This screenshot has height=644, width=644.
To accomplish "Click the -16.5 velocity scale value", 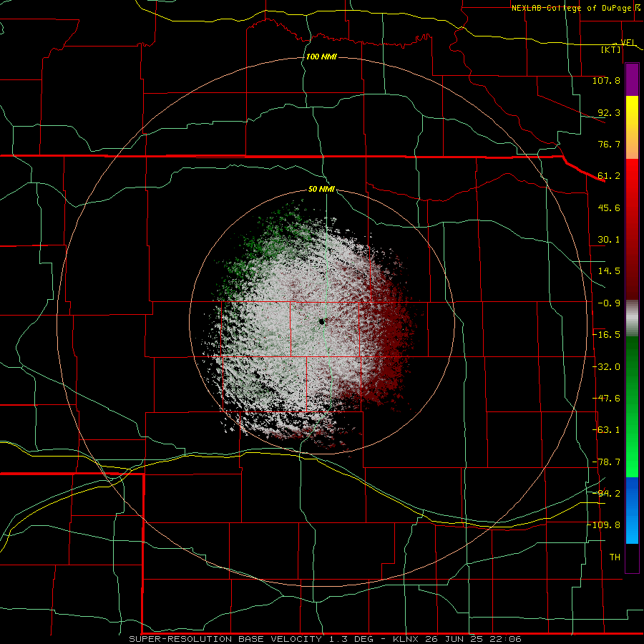I will [606, 335].
